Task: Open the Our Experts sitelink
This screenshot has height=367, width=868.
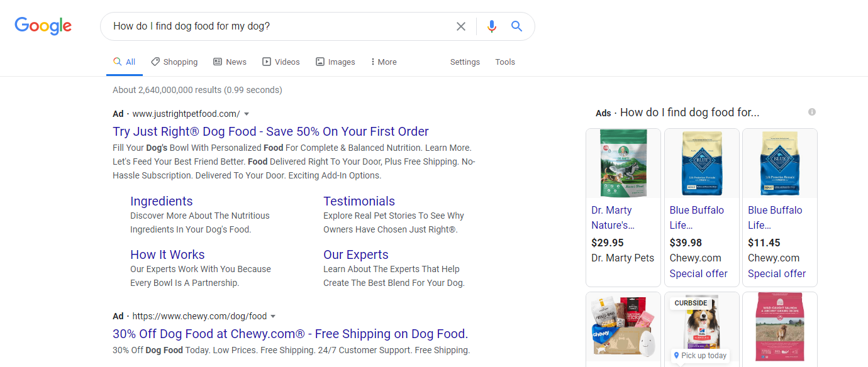Action: [x=356, y=255]
